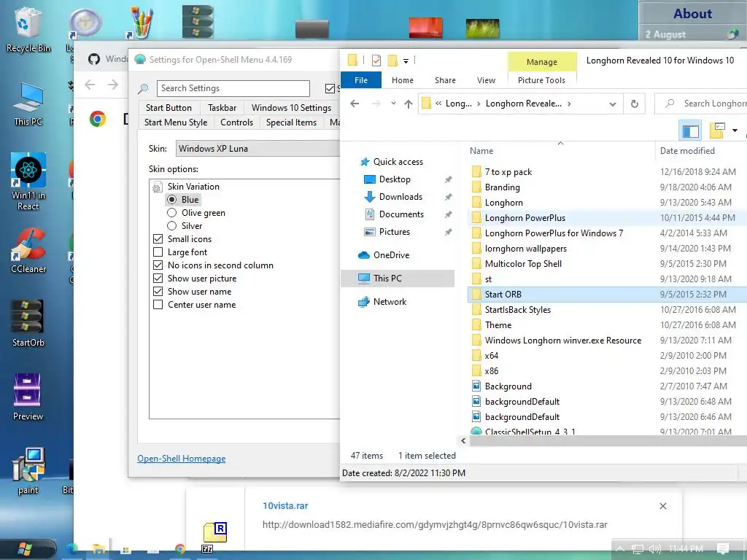Select the Olive green skin variation
Image resolution: width=747 pixels, height=560 pixels.
pyautogui.click(x=172, y=213)
